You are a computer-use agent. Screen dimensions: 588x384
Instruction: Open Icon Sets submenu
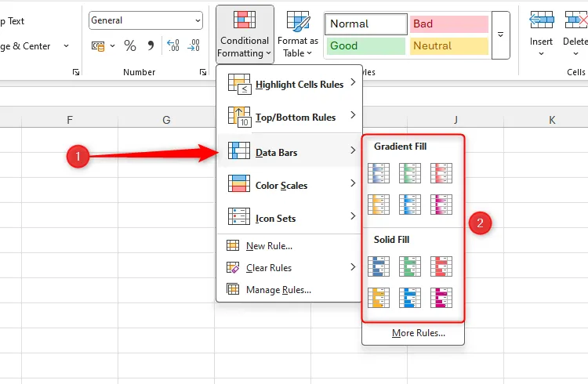tap(289, 218)
